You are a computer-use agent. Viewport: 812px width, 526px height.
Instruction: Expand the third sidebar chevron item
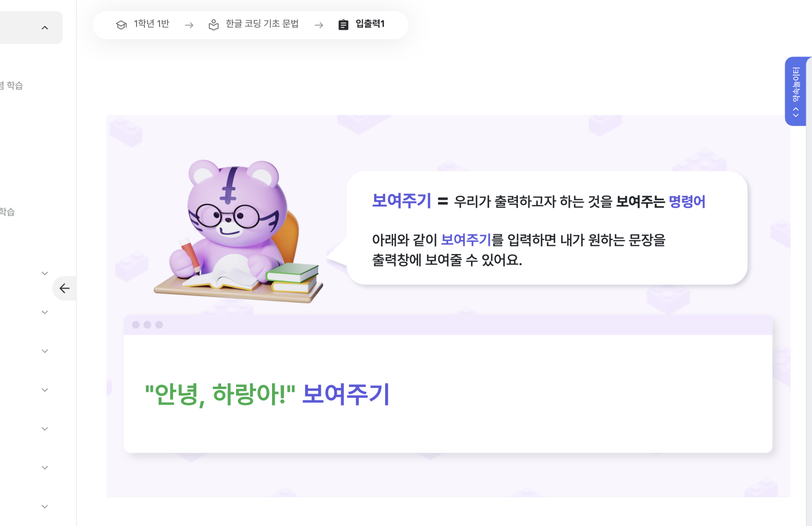[45, 351]
